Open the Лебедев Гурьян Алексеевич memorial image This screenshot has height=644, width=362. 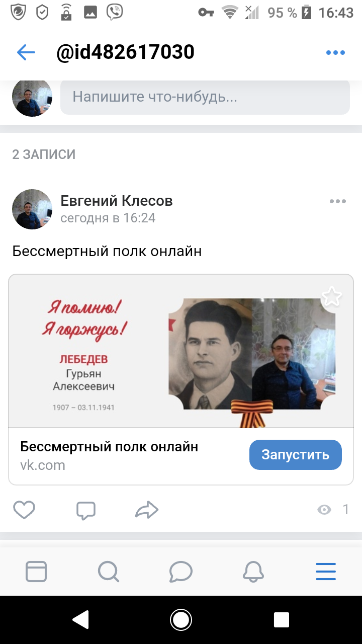coord(181,351)
